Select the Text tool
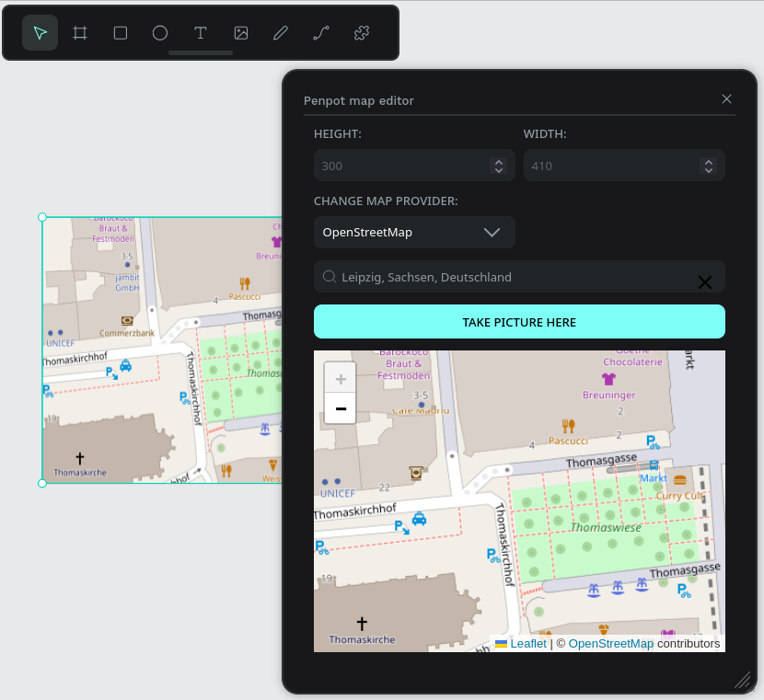764x700 pixels. [x=201, y=33]
